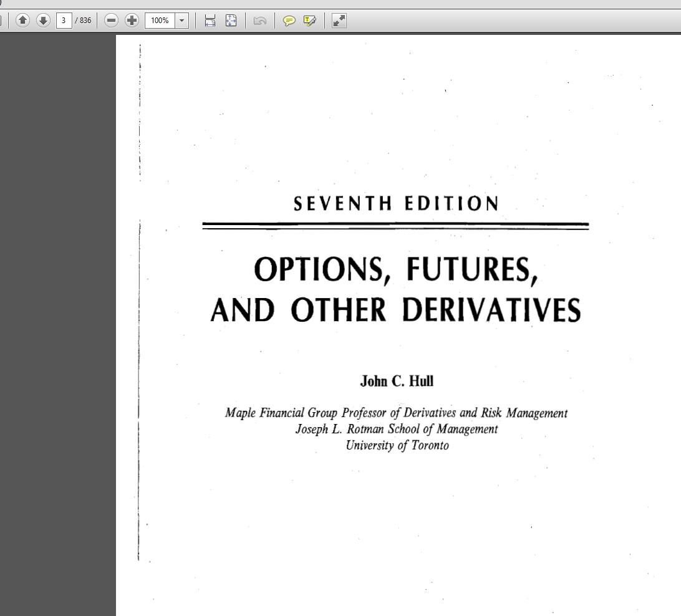Viewport: 681px width, 616px height.
Task: Click the grayed-out undo arrow icon
Action: (x=259, y=21)
